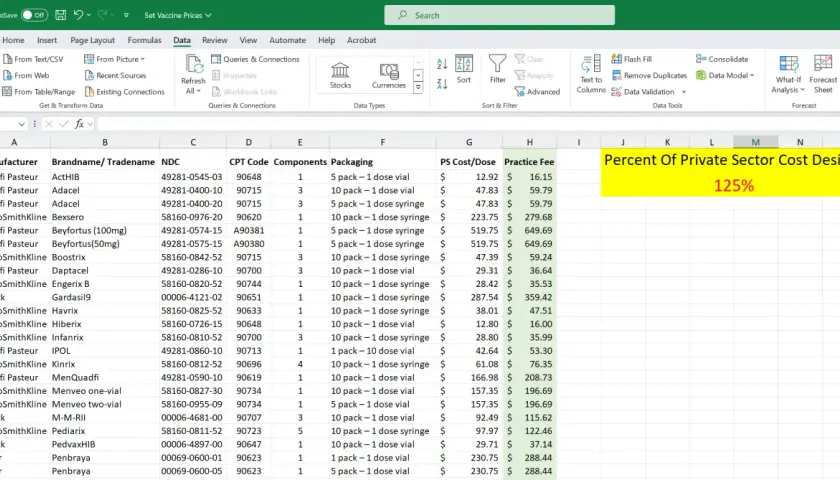Screen dimensions: 840x480
Task: Click Remove Duplicates tool
Action: [x=649, y=76]
